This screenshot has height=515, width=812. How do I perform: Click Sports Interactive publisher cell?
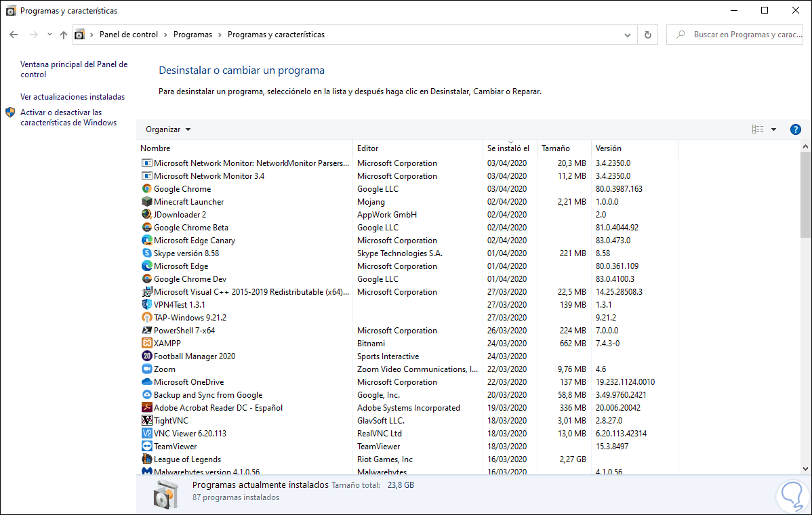click(388, 356)
